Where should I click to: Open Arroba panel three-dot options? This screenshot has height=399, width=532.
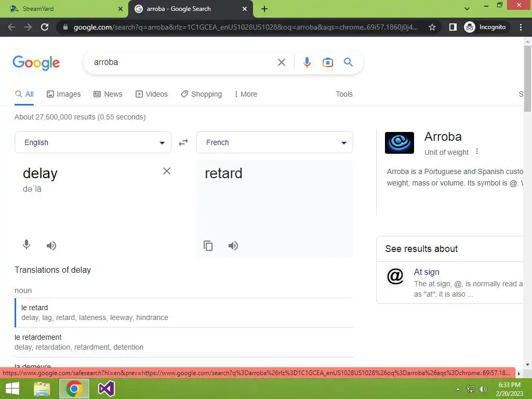pos(477,151)
